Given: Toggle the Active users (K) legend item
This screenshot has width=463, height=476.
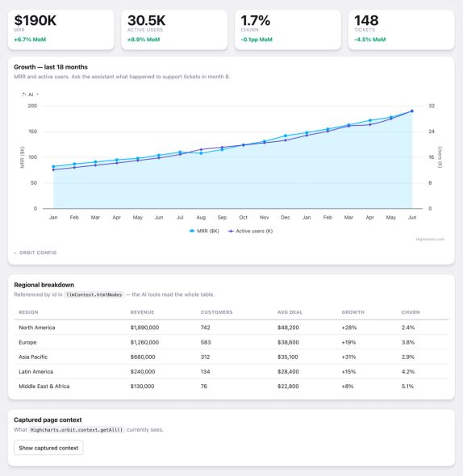Looking at the screenshot, I should (x=250, y=231).
